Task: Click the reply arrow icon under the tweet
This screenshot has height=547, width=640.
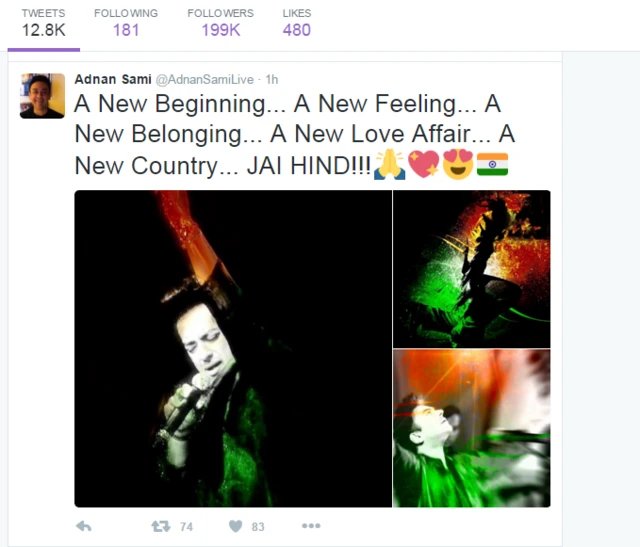Action: 84,526
